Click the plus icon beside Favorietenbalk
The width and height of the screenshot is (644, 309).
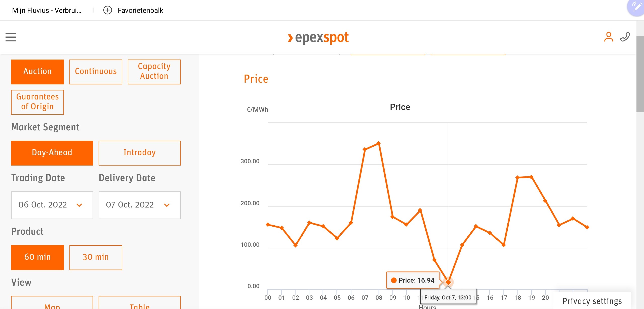[108, 10]
